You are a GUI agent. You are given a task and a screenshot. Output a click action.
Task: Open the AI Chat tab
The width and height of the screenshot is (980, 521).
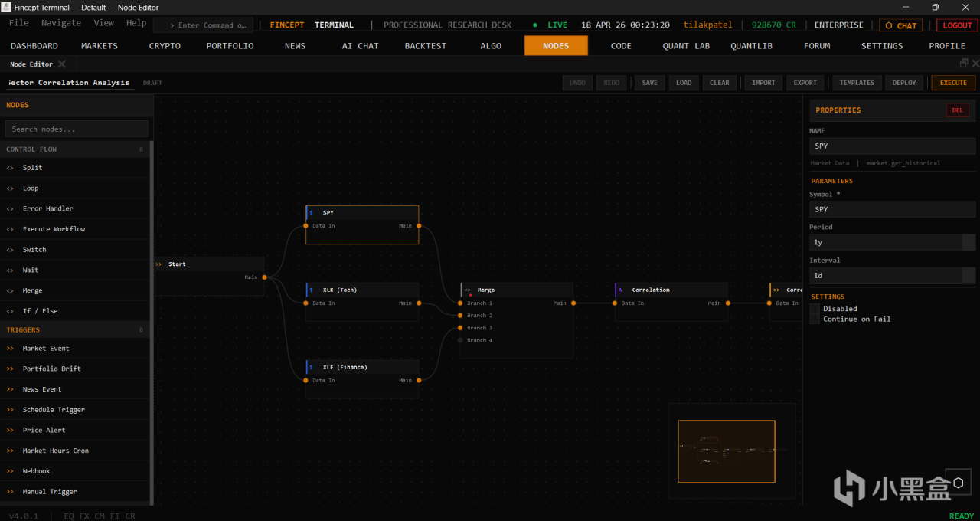coord(360,46)
